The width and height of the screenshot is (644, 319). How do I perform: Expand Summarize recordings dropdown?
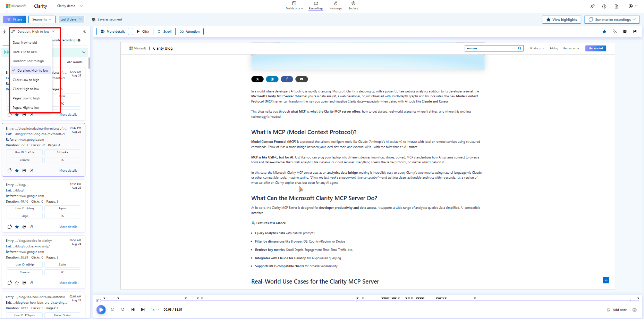coord(612,19)
